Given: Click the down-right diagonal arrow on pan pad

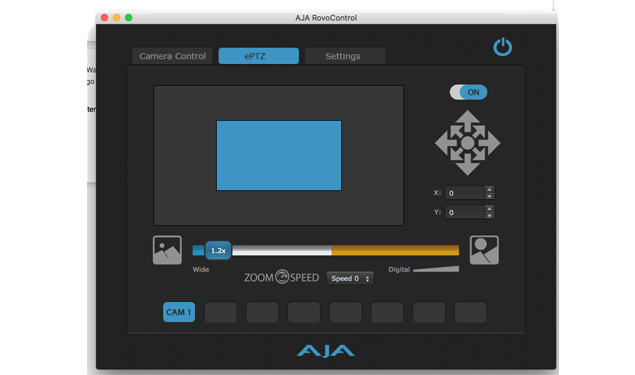Looking at the screenshot, I should (479, 154).
